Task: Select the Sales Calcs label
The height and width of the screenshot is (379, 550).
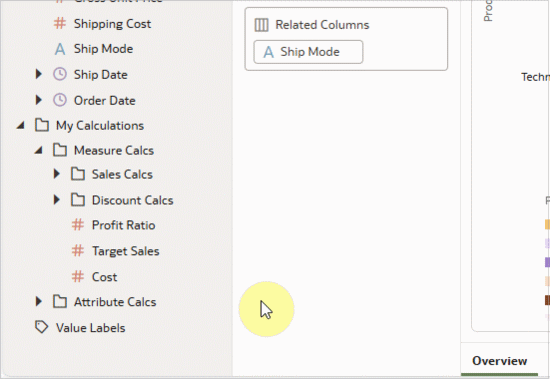Action: [x=122, y=174]
